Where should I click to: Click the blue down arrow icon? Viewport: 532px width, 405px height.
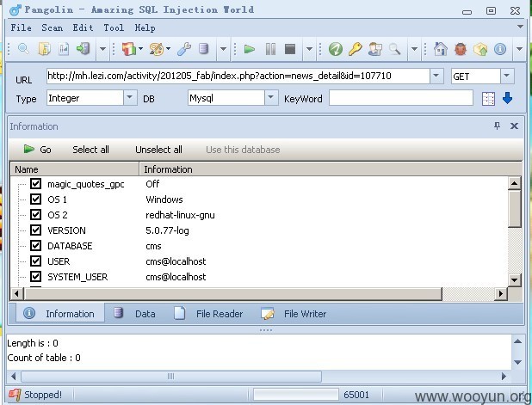point(507,98)
